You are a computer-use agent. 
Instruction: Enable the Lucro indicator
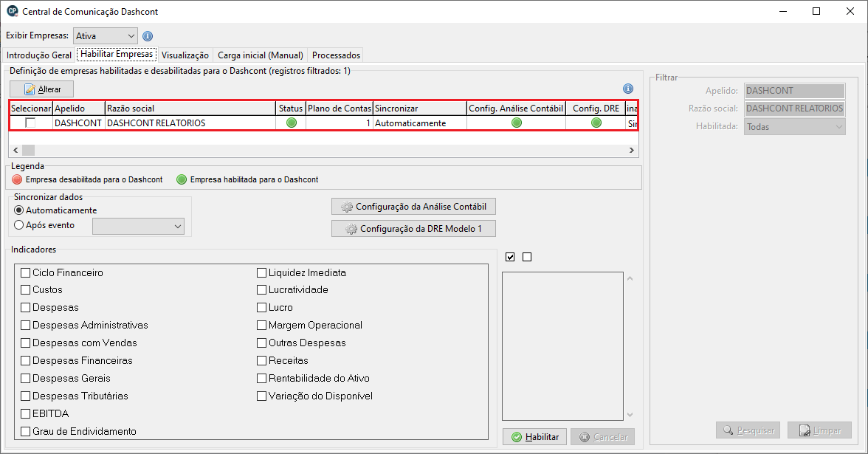click(x=262, y=308)
